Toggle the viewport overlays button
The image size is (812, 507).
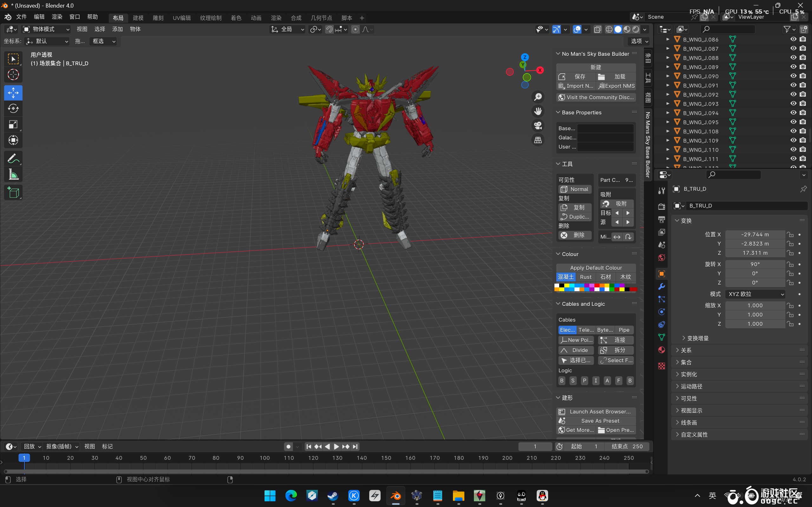[x=577, y=29]
